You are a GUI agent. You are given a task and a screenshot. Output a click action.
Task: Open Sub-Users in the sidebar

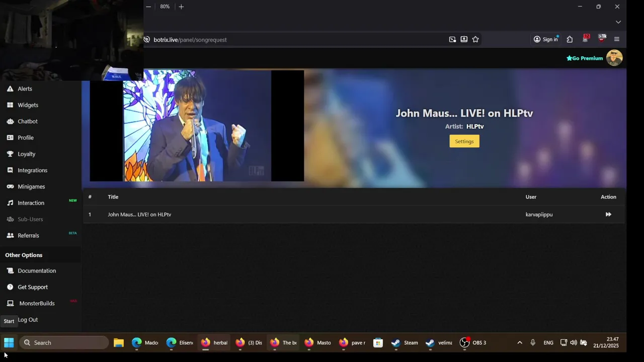30,219
